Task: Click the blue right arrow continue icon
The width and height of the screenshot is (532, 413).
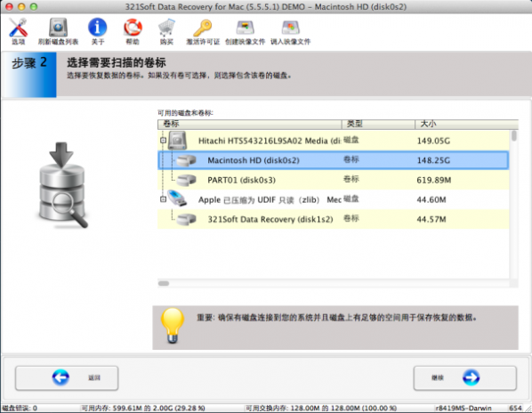Action: point(471,377)
